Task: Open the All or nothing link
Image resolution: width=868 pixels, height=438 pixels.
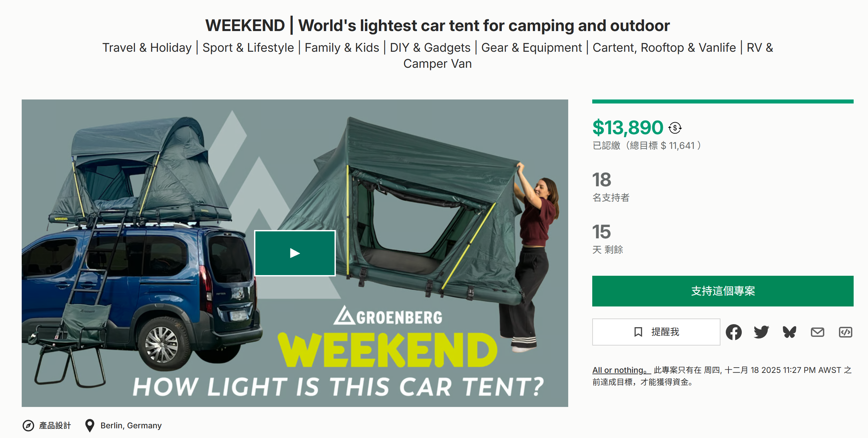Action: pos(621,370)
